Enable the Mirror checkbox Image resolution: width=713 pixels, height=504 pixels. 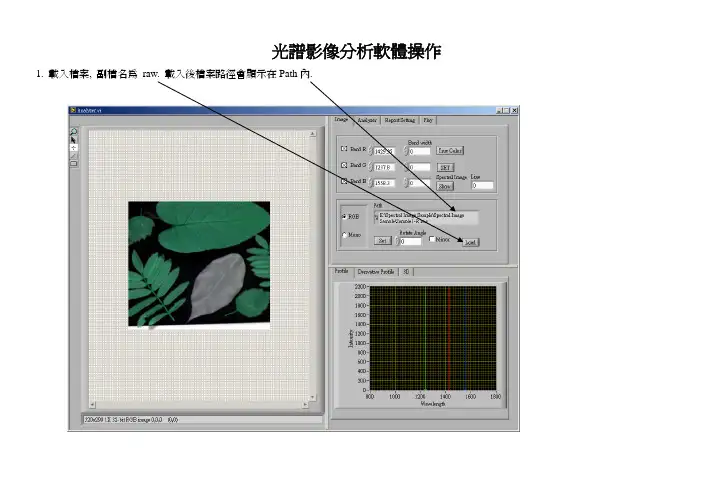click(431, 239)
